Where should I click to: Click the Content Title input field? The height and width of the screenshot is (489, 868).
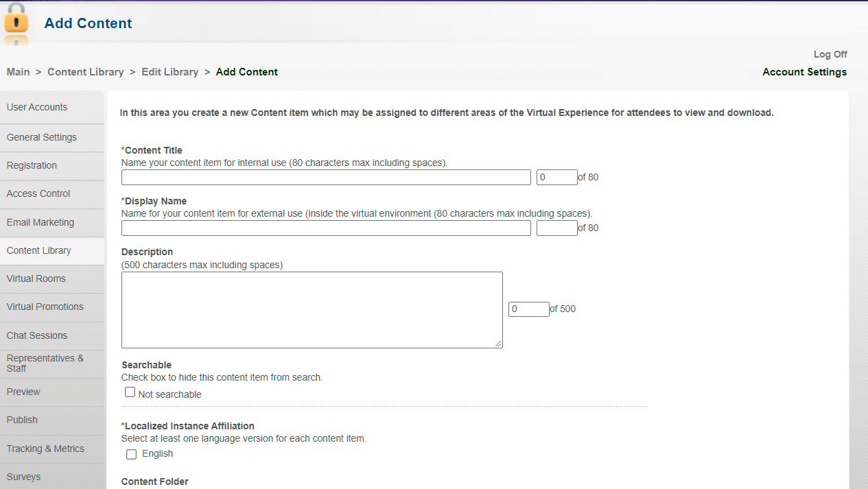click(x=326, y=178)
